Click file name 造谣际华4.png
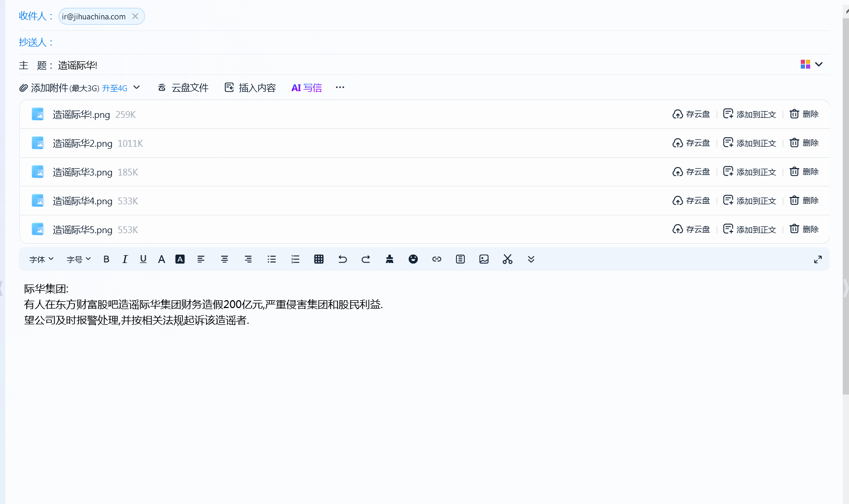849x504 pixels. pyautogui.click(x=82, y=201)
